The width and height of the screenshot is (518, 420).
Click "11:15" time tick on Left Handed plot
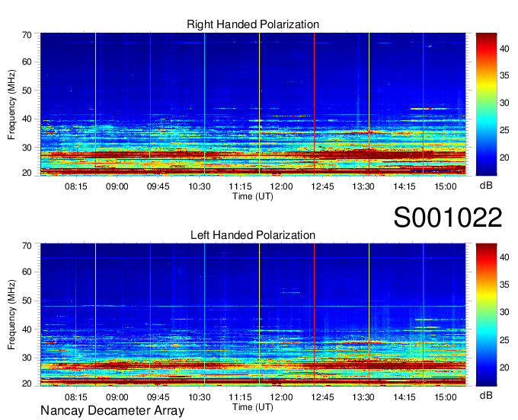pos(241,397)
